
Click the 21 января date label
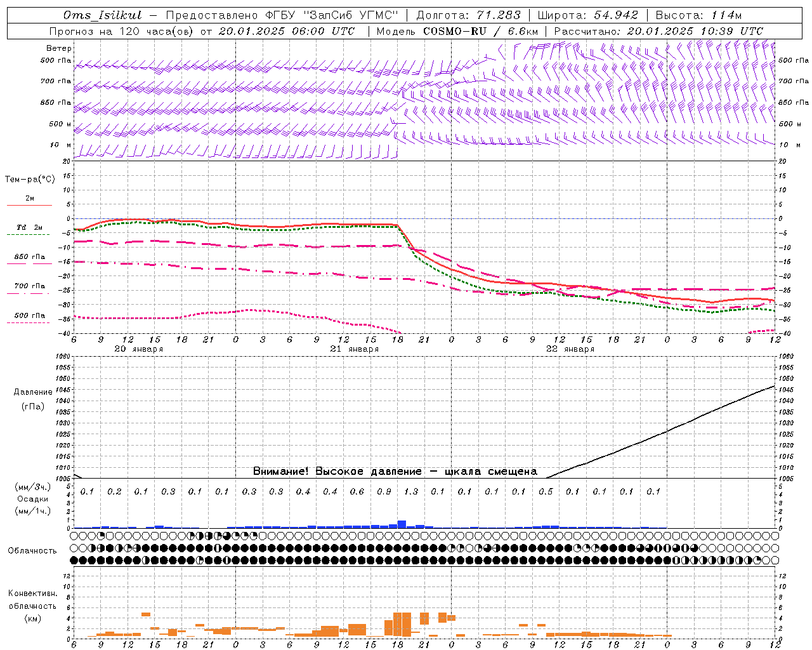pos(354,349)
